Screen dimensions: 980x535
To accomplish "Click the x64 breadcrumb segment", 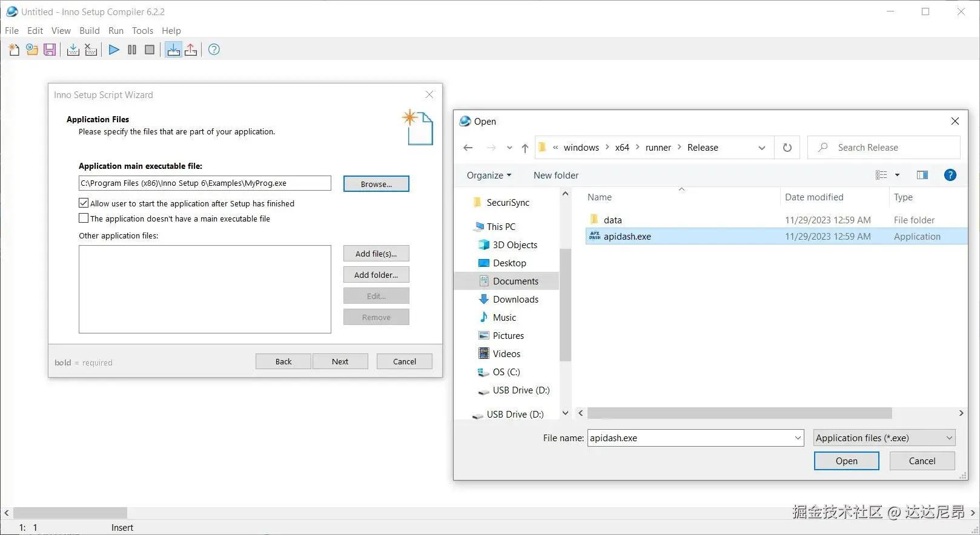I will tap(622, 148).
